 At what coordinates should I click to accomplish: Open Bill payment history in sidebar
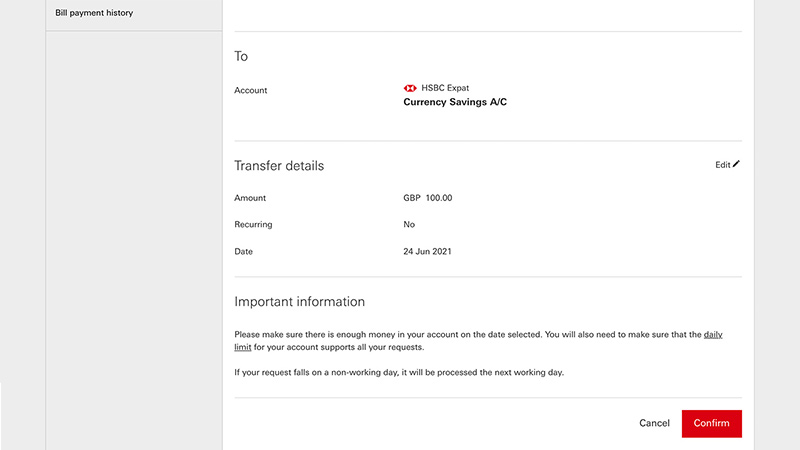point(94,13)
